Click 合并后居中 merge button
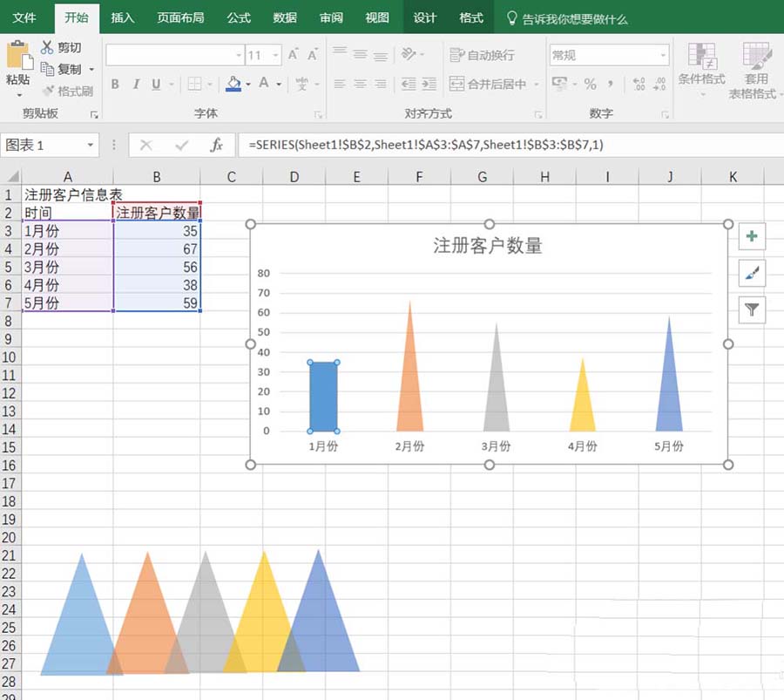The height and width of the screenshot is (700, 784). pos(488,84)
